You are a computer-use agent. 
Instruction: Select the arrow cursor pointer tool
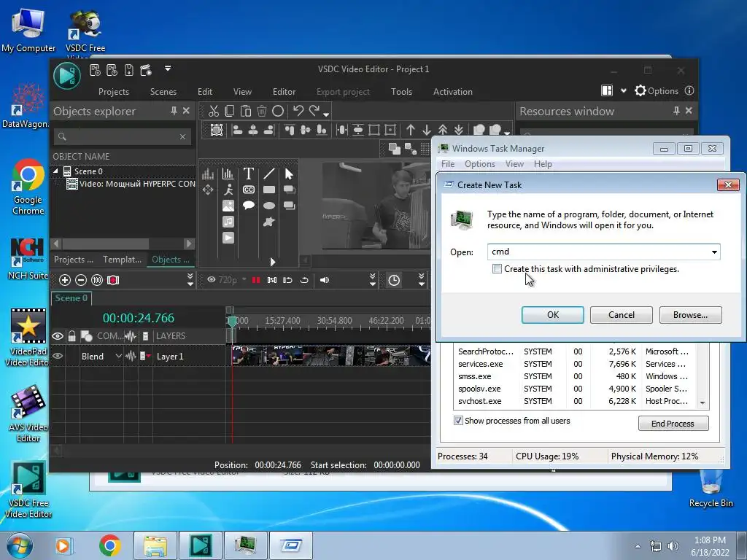pos(289,174)
